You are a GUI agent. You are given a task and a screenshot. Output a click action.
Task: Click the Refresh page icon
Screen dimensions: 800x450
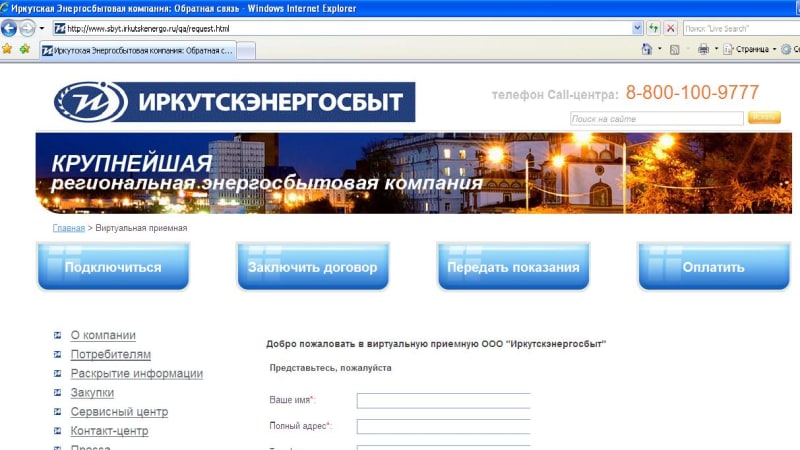click(x=654, y=28)
